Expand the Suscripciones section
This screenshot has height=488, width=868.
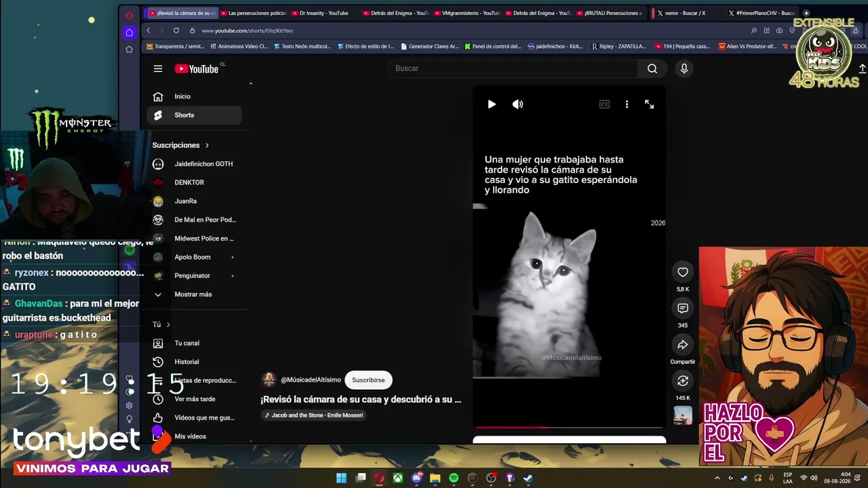181,145
